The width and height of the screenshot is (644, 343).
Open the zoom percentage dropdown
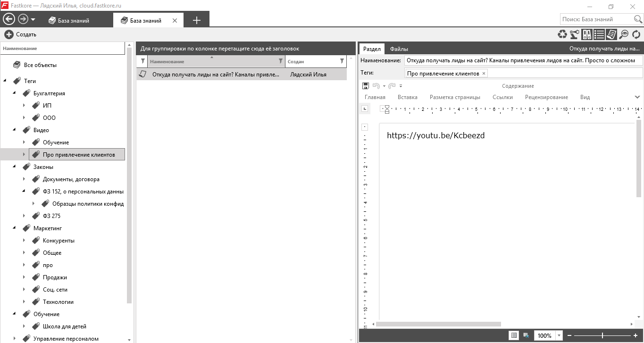559,335
